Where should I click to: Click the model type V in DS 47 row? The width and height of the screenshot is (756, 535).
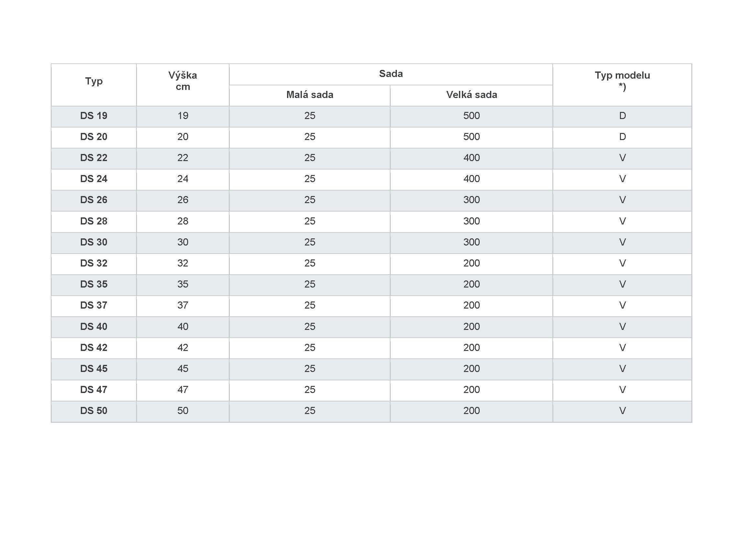[x=622, y=390]
